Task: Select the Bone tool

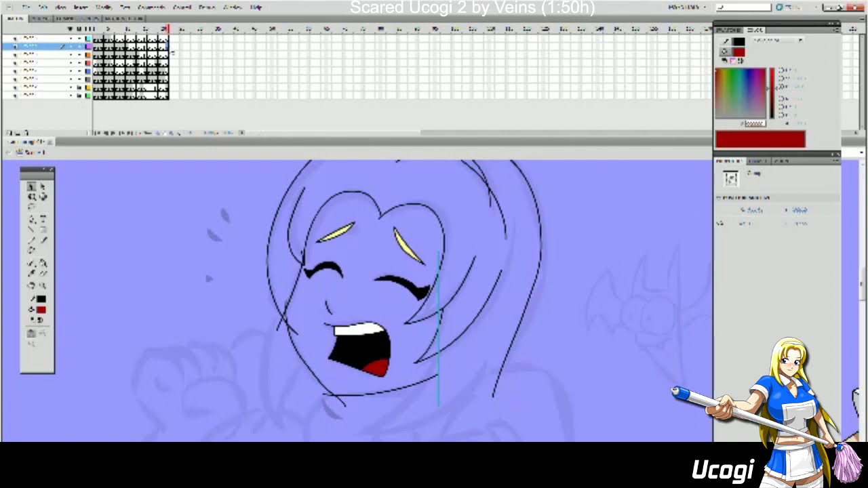Action: click(31, 263)
